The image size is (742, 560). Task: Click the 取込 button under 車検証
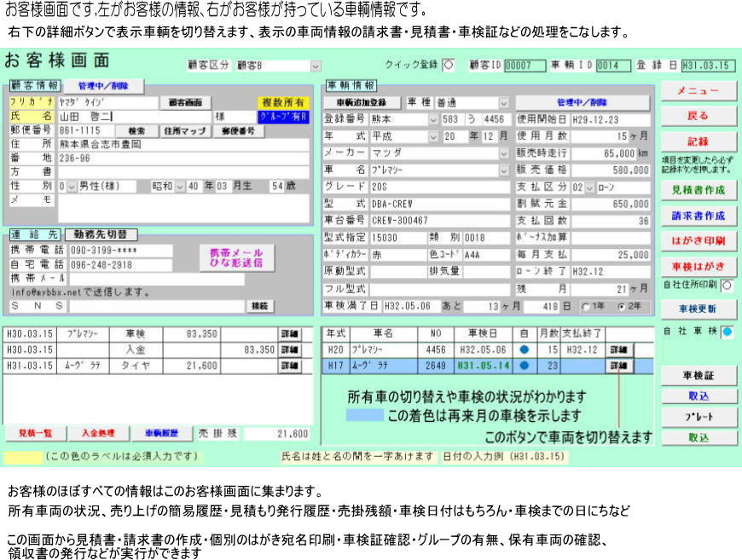(699, 396)
